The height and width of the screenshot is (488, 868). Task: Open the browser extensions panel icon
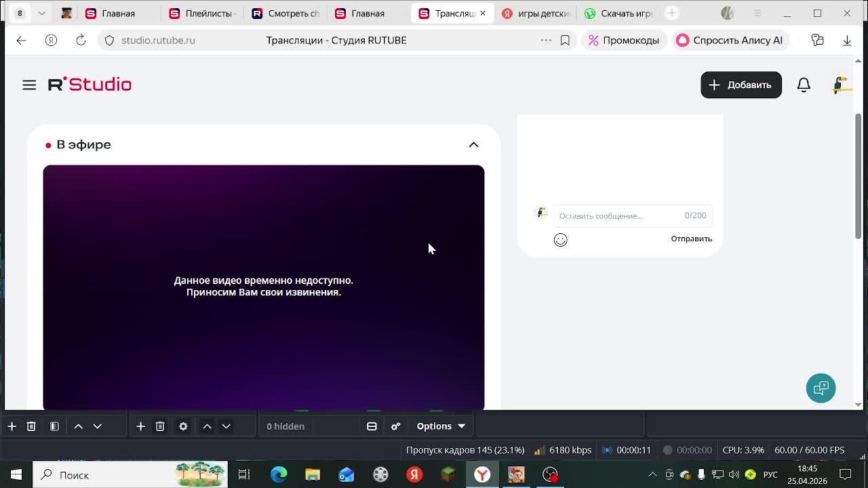[818, 40]
